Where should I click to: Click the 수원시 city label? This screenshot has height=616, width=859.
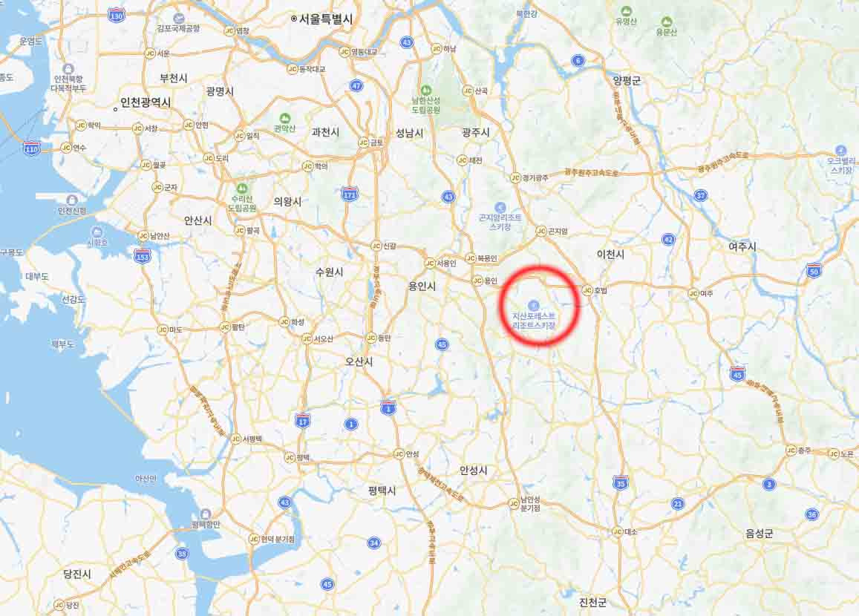(329, 272)
